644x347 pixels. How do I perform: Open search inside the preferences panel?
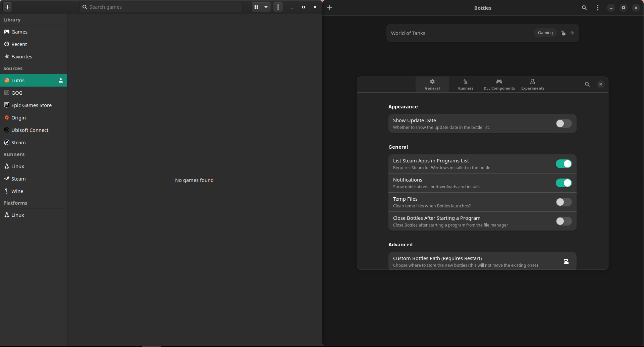pyautogui.click(x=587, y=84)
